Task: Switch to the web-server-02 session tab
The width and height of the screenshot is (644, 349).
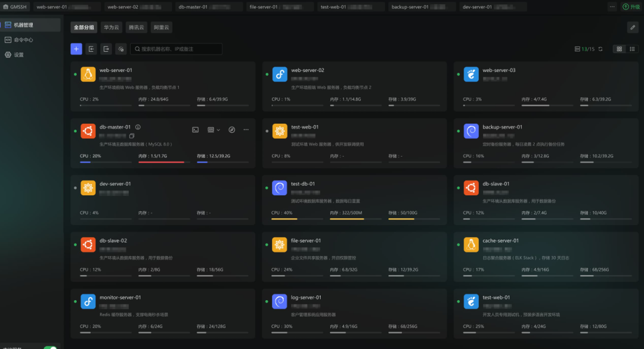Action: coord(138,7)
